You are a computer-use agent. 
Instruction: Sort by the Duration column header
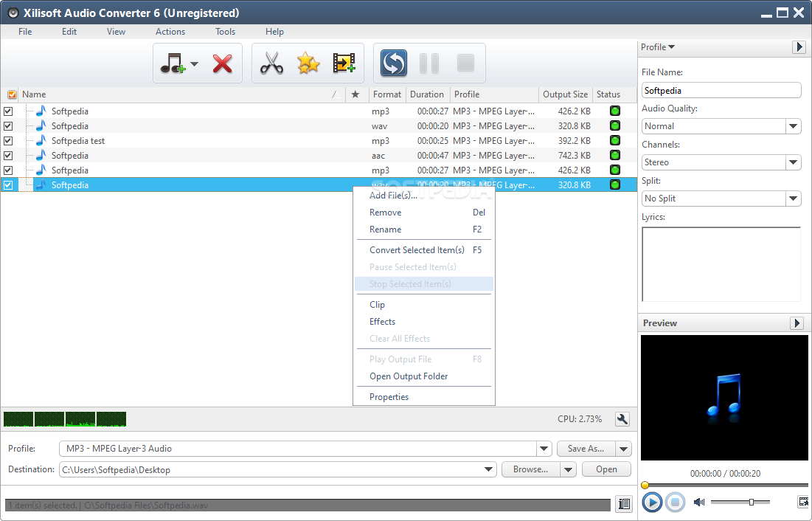coord(428,94)
